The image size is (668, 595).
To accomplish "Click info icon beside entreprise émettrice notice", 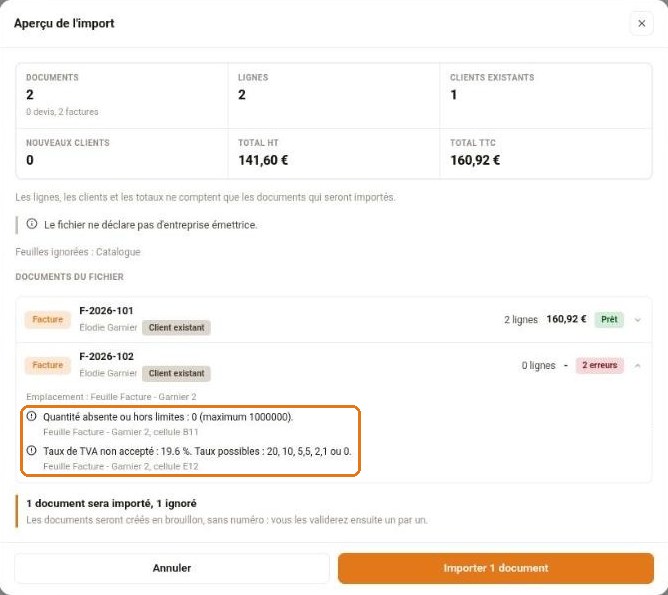I will tap(32, 224).
